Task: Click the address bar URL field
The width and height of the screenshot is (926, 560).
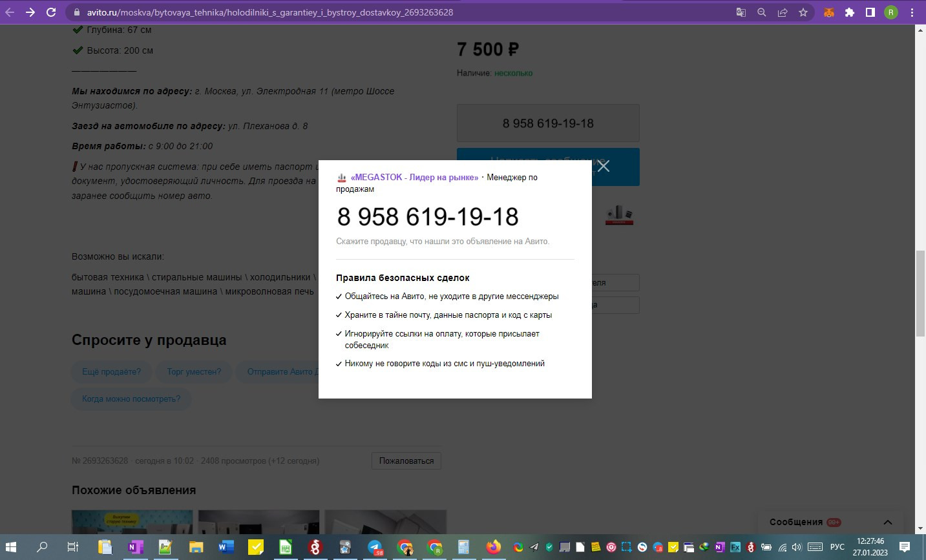Action: [401, 12]
